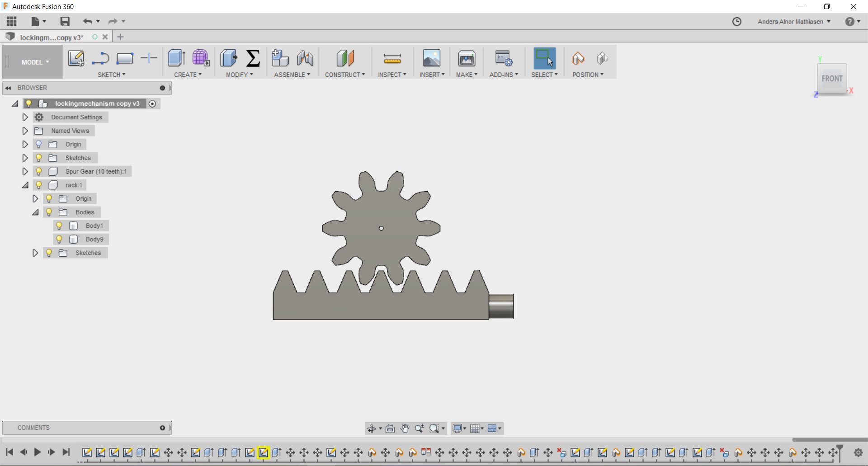Screen dimensions: 868x466
Task: Activate the root component radio button
Action: [x=152, y=104]
